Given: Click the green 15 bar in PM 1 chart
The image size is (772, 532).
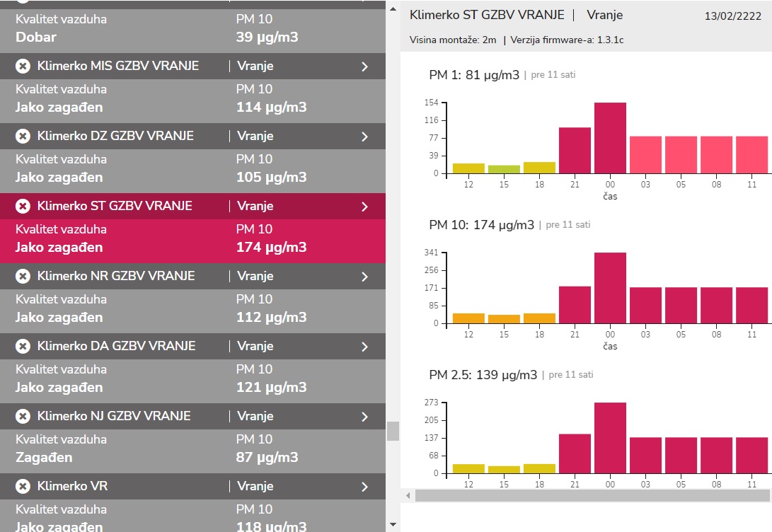Looking at the screenshot, I should (504, 169).
